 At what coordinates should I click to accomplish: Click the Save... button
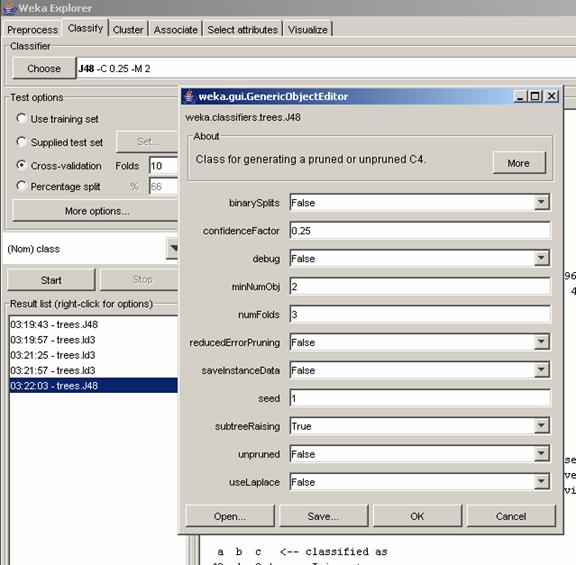pos(323,516)
